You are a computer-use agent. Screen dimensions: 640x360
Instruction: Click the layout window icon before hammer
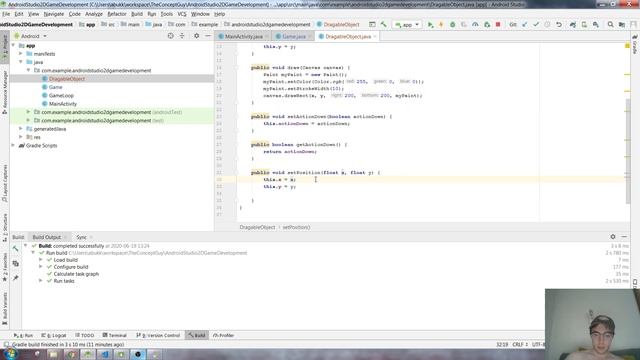(372, 24)
